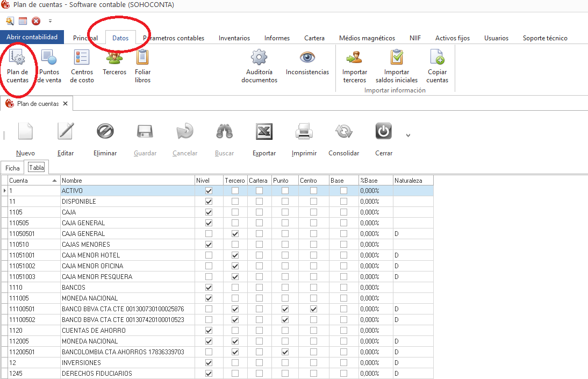This screenshot has height=379, width=588.
Task: Toggle Centro checkbox for account 11100501
Action: pos(313,309)
